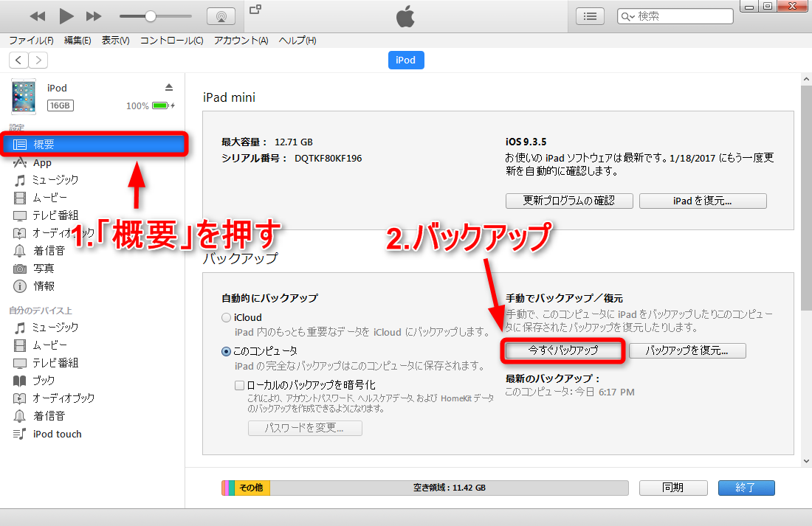Open App in the settings sidebar
The width and height of the screenshot is (812, 526).
click(43, 162)
